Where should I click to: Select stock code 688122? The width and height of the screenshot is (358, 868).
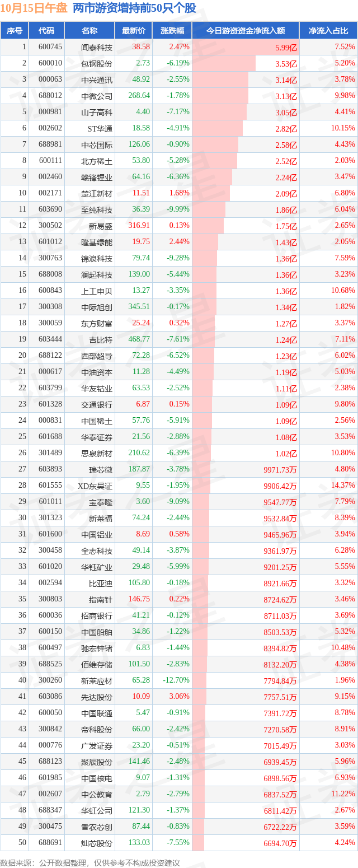(x=51, y=356)
